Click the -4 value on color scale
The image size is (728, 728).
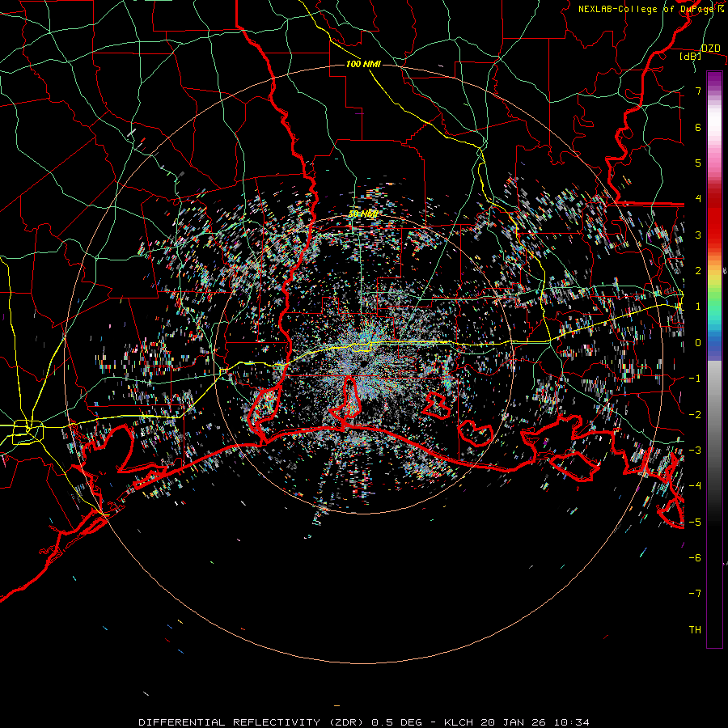coord(695,486)
